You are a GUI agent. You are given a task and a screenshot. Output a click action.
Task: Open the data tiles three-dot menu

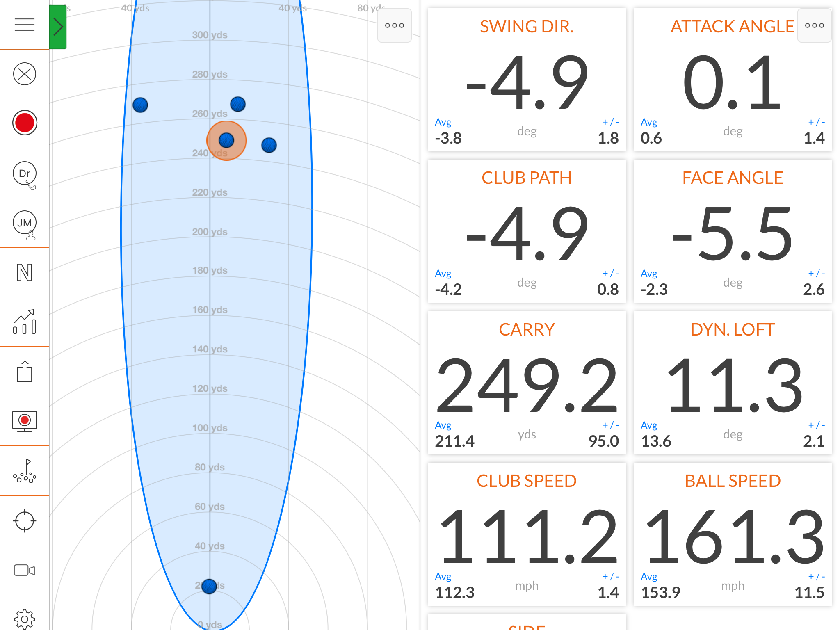point(814,25)
